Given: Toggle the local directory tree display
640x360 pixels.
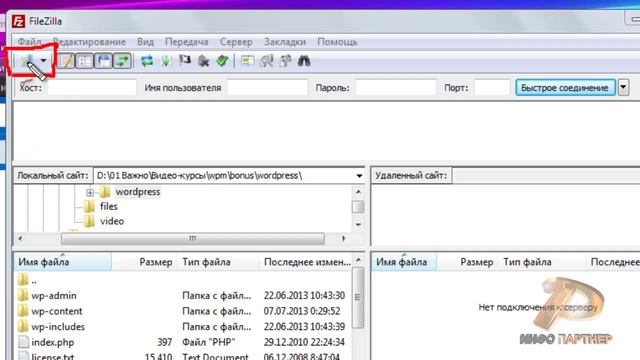Looking at the screenshot, I should (x=85, y=61).
